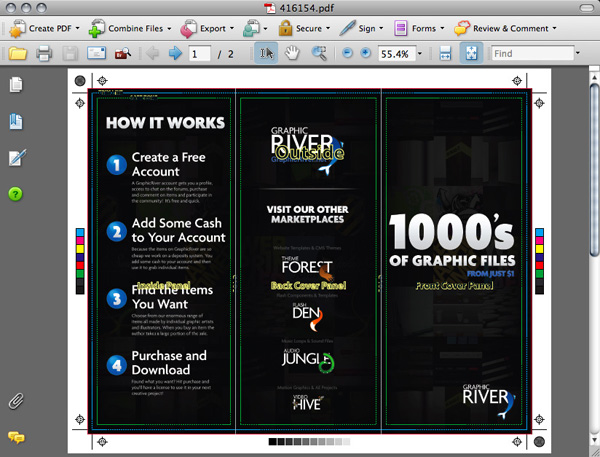The height and width of the screenshot is (457, 600).
Task: Click the Create a Free Account step
Action: (168, 164)
